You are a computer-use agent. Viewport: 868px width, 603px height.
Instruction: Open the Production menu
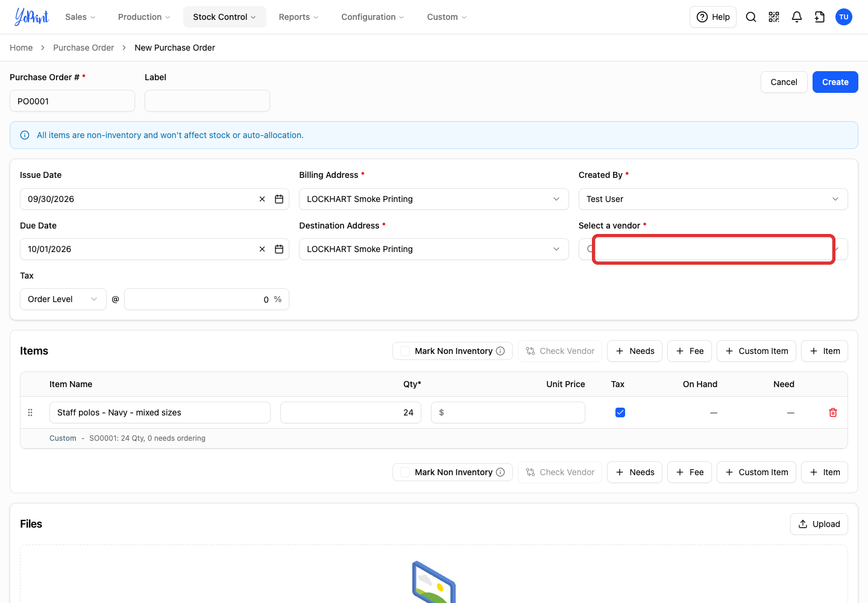(144, 17)
